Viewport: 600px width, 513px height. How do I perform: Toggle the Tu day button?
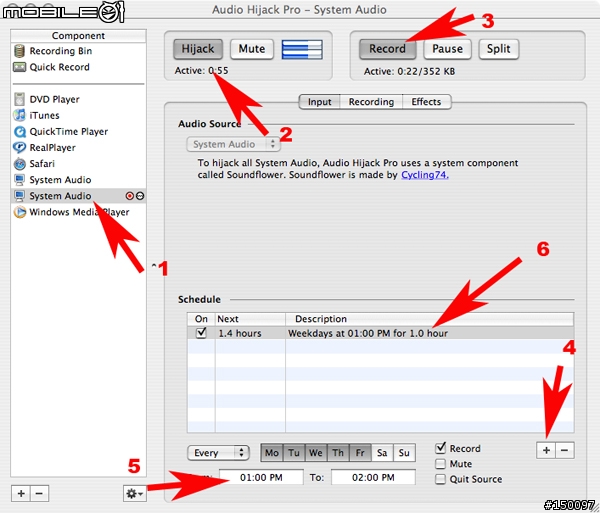(293, 453)
